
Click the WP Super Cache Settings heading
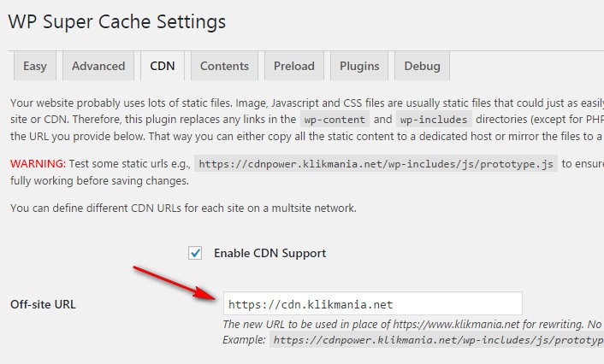[117, 21]
